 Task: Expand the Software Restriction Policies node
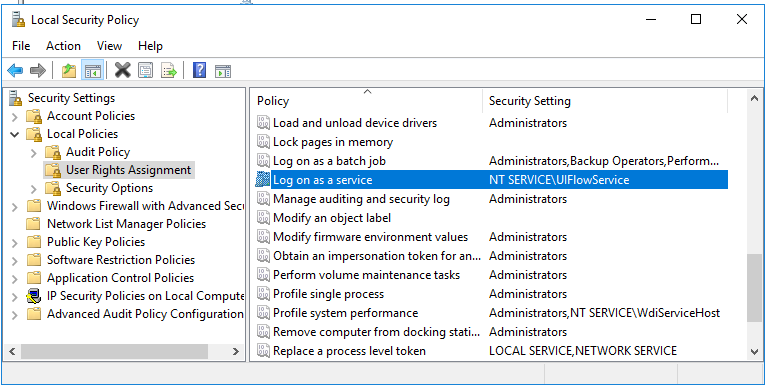point(15,261)
